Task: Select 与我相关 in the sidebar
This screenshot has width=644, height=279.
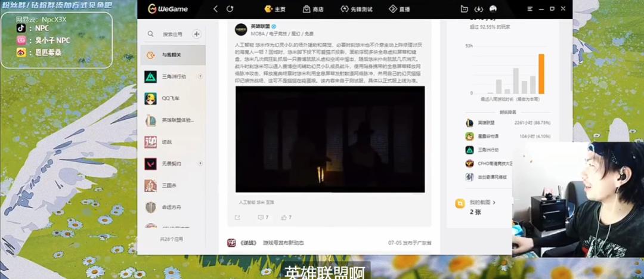Action: pyautogui.click(x=173, y=55)
